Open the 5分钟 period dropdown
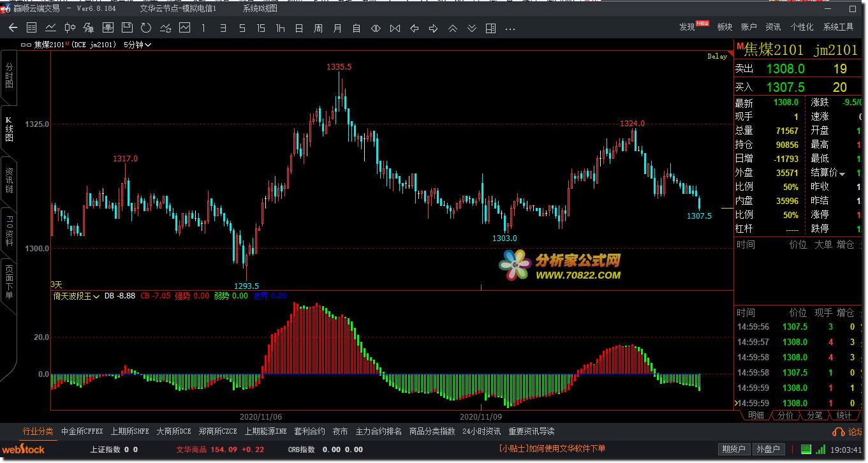Viewport: 868px width, 463px height. [137, 45]
